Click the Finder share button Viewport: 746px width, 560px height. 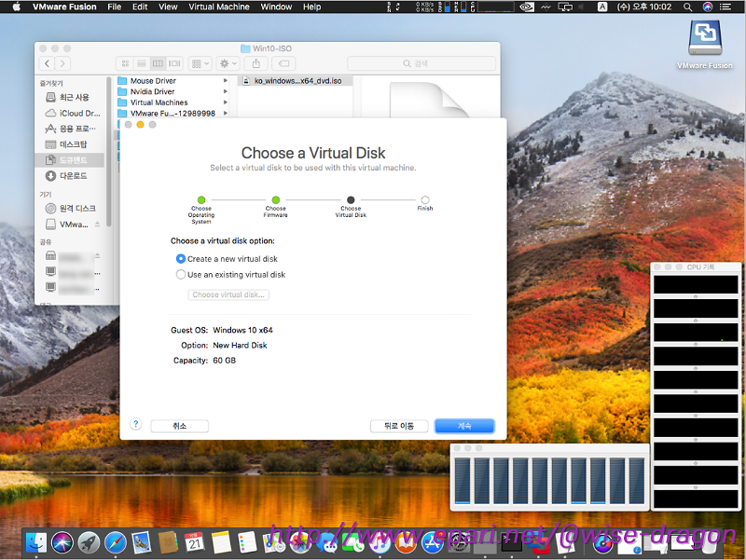point(256,63)
